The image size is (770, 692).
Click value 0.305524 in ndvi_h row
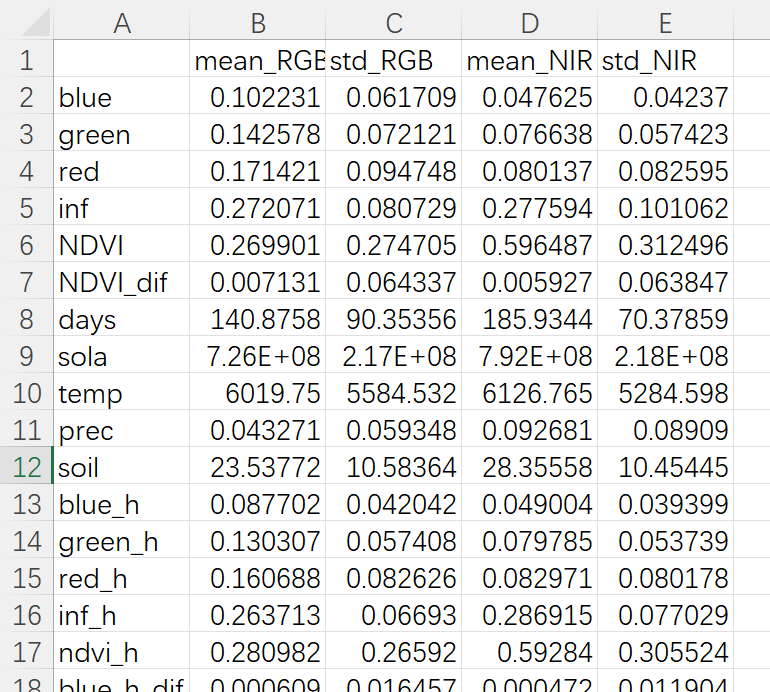tap(665, 652)
